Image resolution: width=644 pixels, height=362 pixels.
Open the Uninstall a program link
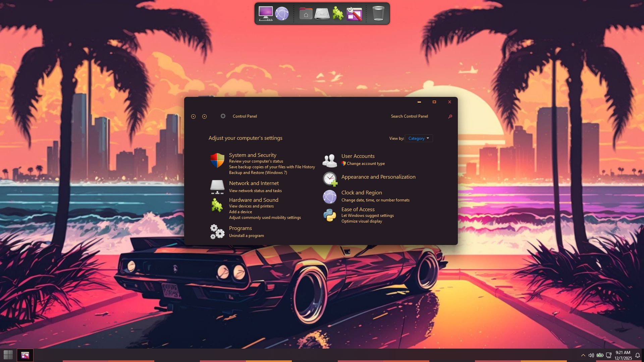point(246,236)
